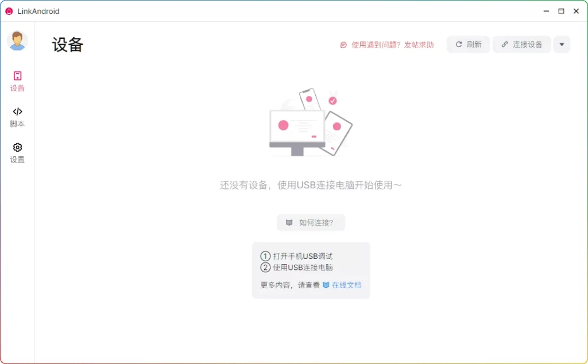Click the LinkAndroid logo in the title bar
This screenshot has width=588, height=364.
click(x=8, y=11)
